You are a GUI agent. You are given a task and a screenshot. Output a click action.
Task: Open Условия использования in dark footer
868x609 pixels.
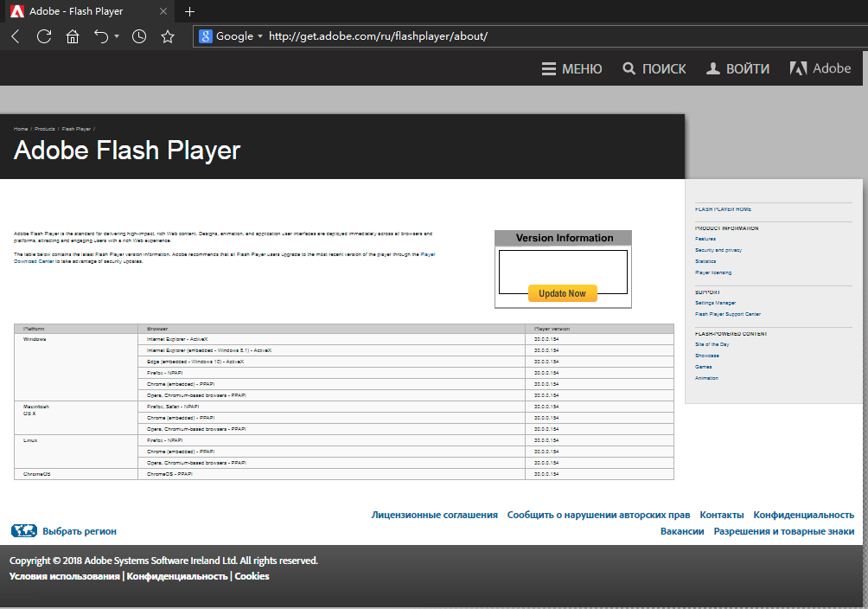pos(64,576)
